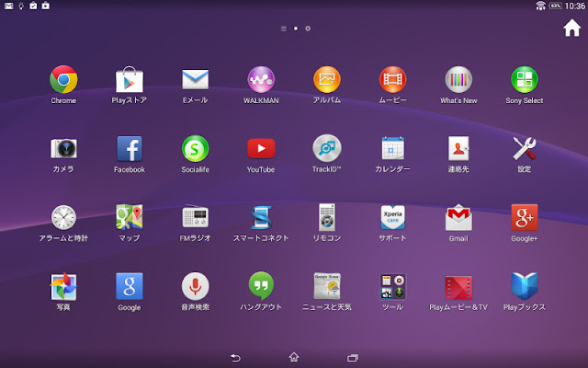
Task: Launch Play Movies & TV app
Action: [458, 288]
